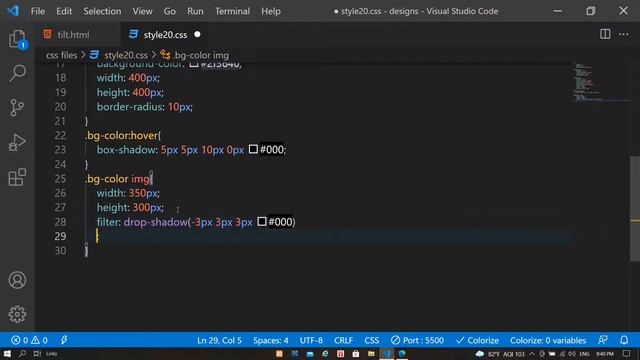This screenshot has height=360, width=640.
Task: Click the .bg-color:hover selector text
Action: [x=122, y=135]
